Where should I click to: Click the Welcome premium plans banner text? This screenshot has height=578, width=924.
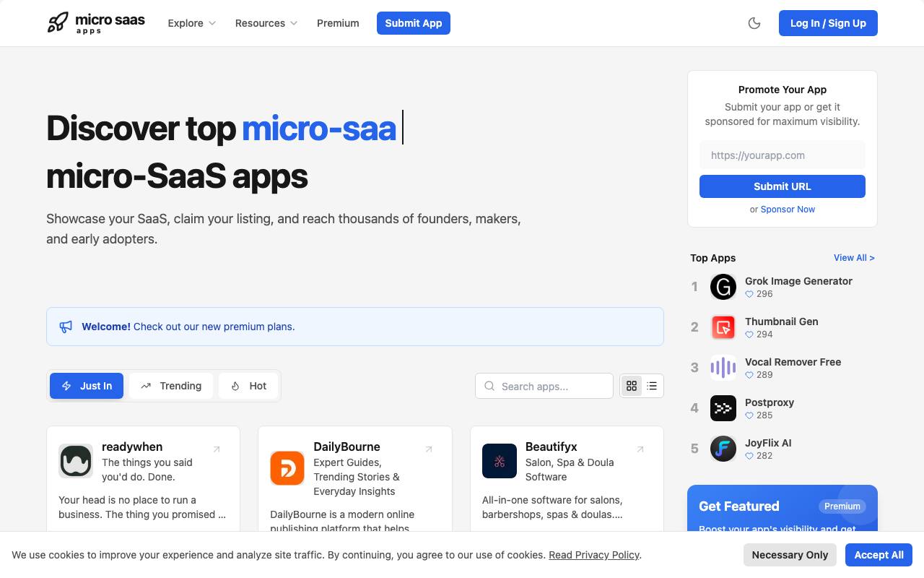(188, 327)
